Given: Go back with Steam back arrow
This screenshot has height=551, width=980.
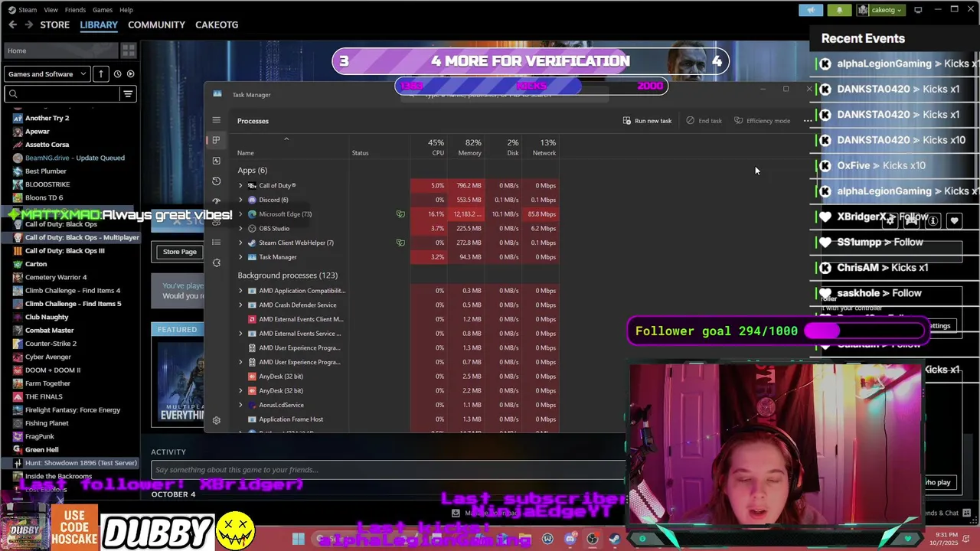Looking at the screenshot, I should point(12,24).
